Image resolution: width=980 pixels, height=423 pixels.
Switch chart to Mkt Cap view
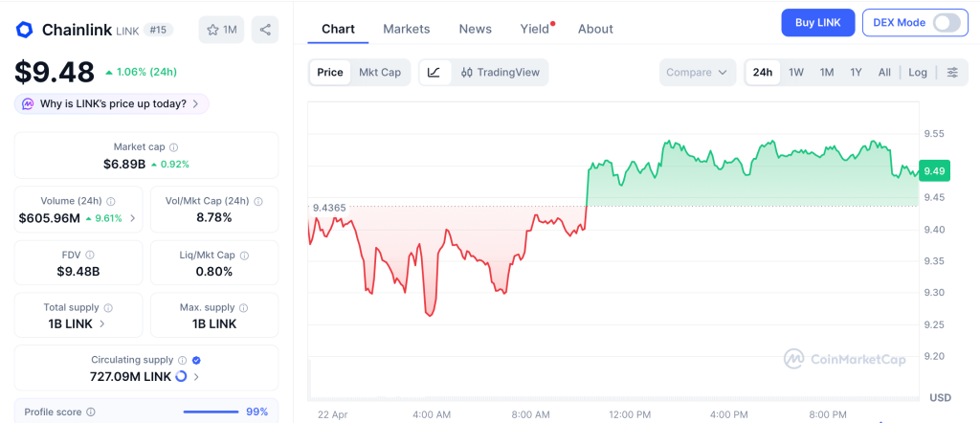pos(380,73)
